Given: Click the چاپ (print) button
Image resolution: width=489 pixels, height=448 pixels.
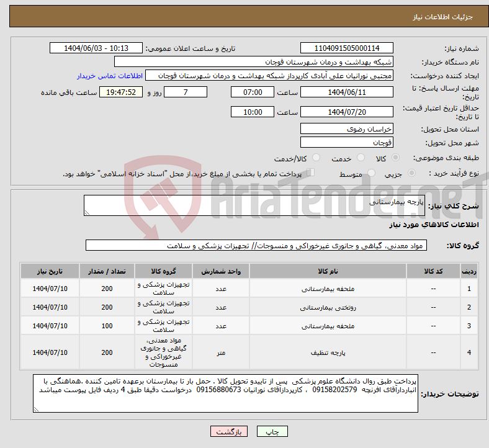Looking at the screenshot, I should pyautogui.click(x=272, y=431).
